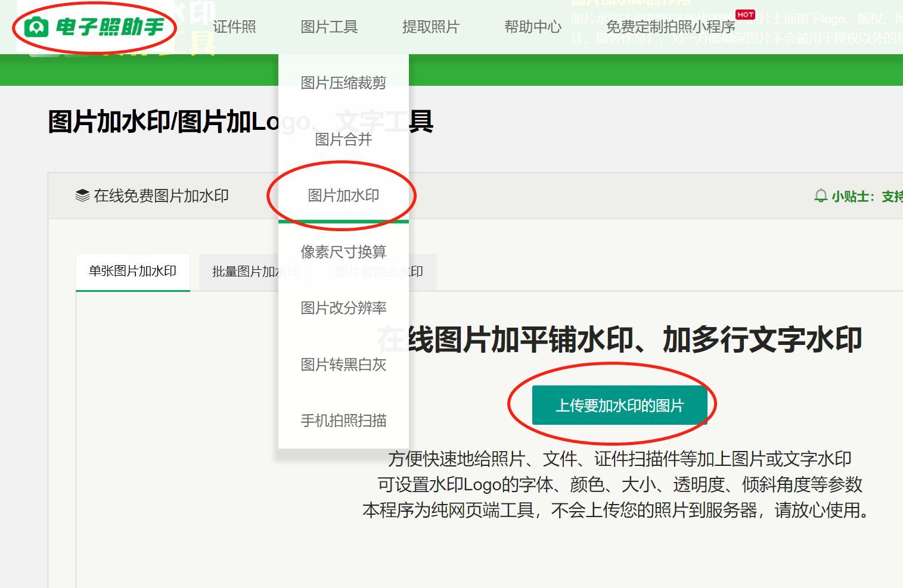Select the 单张图片加水印 tab

(132, 271)
